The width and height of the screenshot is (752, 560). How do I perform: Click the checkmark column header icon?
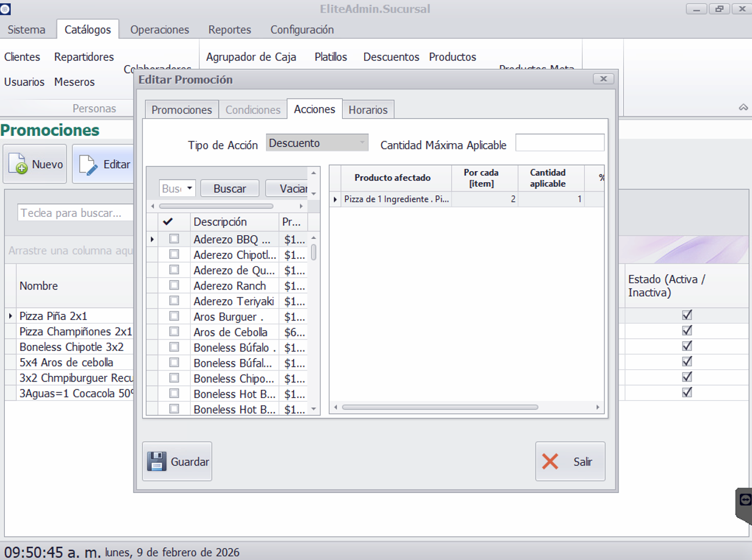(x=169, y=222)
